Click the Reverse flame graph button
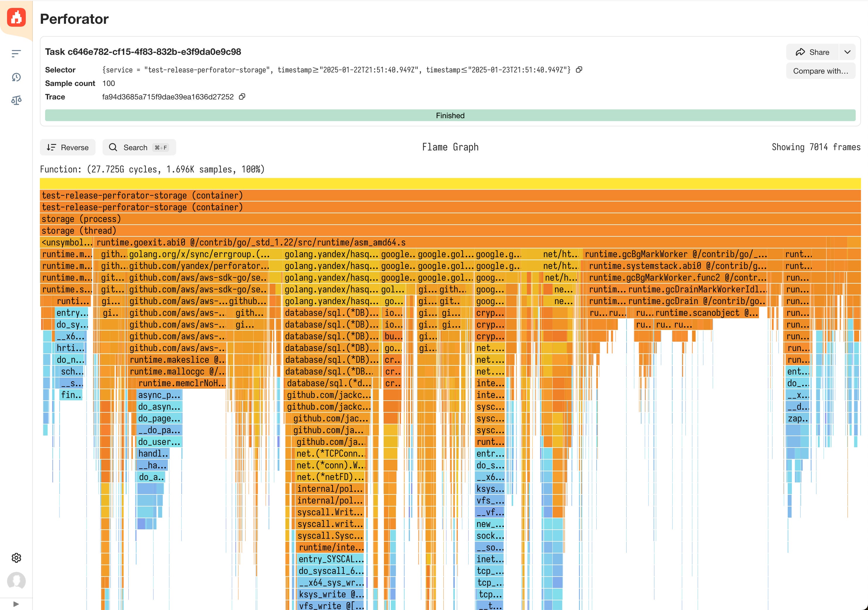 point(68,147)
